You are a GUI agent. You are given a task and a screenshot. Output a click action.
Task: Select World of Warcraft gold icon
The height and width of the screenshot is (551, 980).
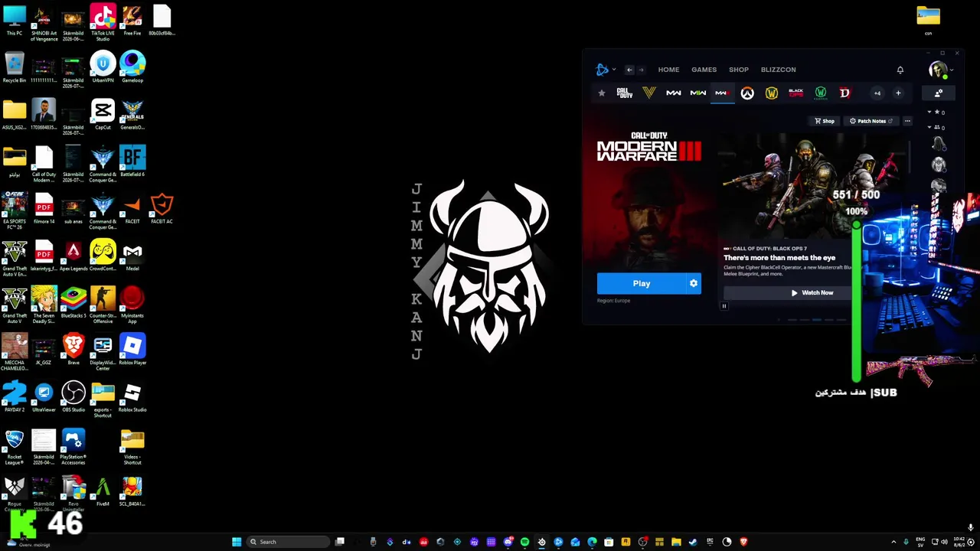tap(772, 93)
